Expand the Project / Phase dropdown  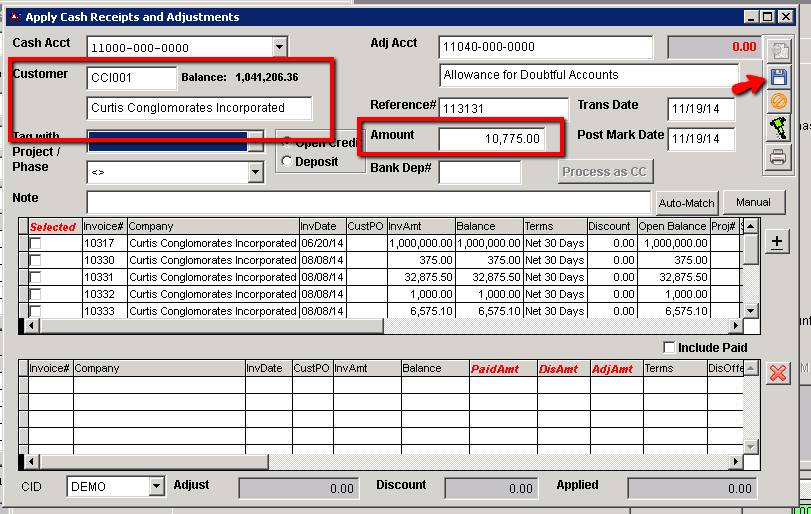255,172
